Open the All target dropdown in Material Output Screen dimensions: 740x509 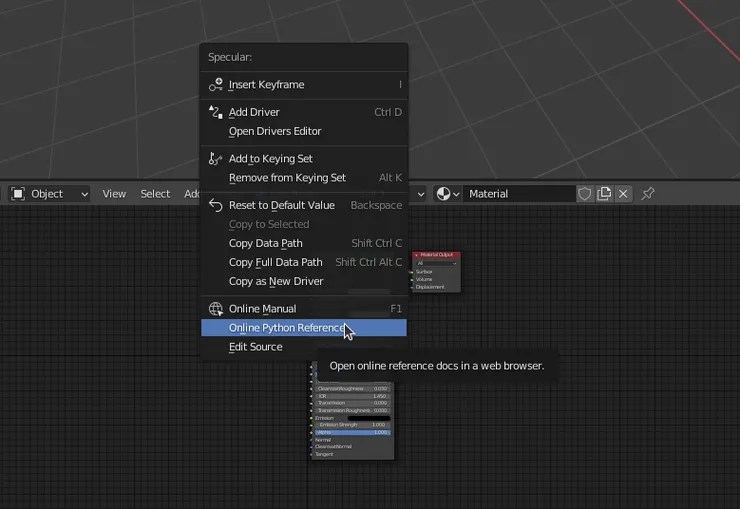(437, 263)
